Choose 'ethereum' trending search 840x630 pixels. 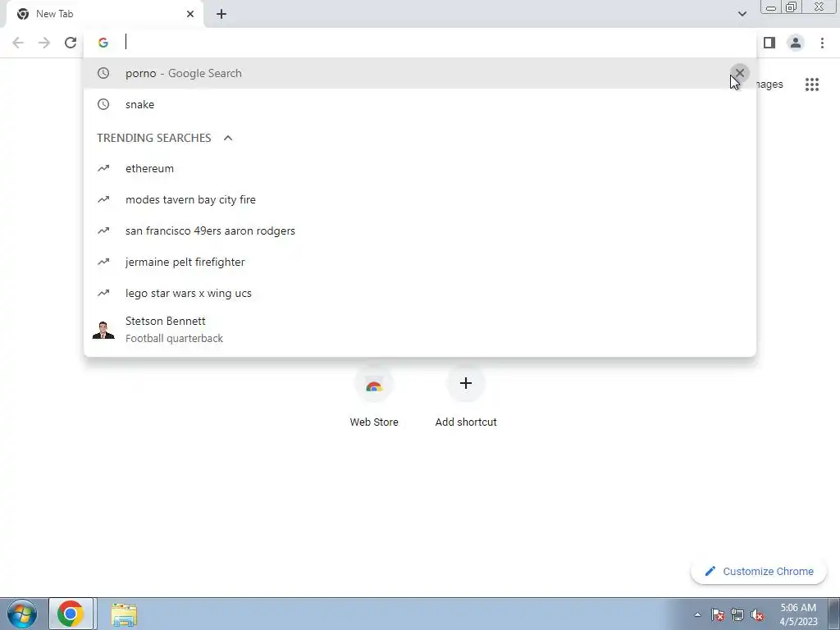pyautogui.click(x=420, y=168)
